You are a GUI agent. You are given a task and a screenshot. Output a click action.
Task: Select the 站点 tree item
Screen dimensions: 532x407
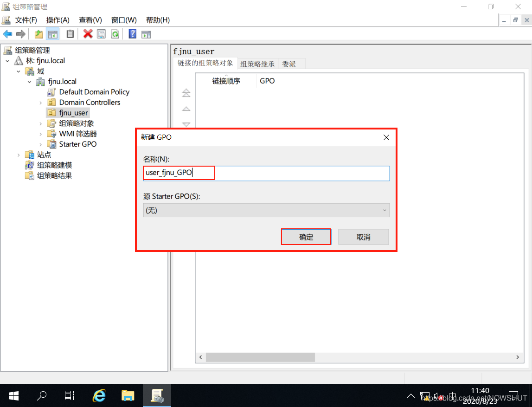pos(44,155)
